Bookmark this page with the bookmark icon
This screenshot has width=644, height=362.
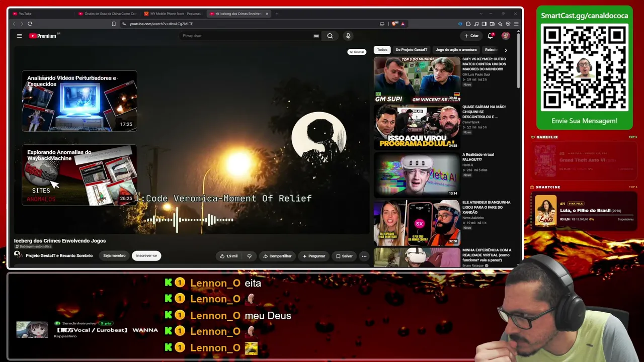point(114,24)
